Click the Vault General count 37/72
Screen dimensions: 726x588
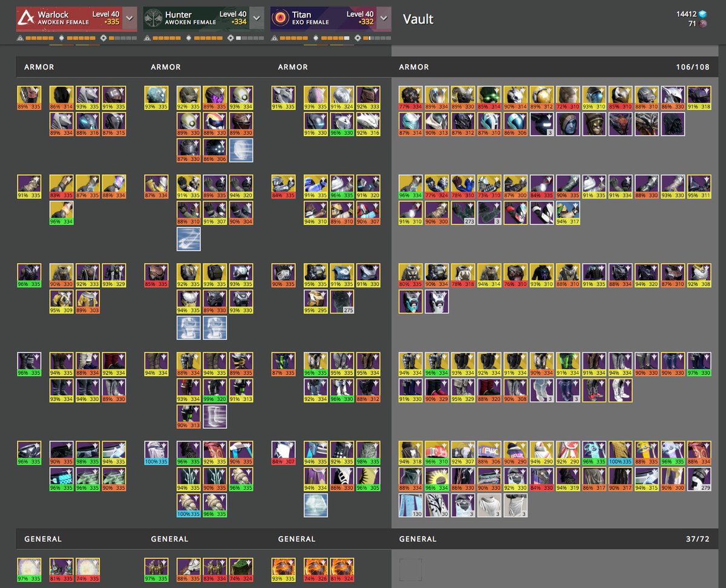click(x=697, y=539)
